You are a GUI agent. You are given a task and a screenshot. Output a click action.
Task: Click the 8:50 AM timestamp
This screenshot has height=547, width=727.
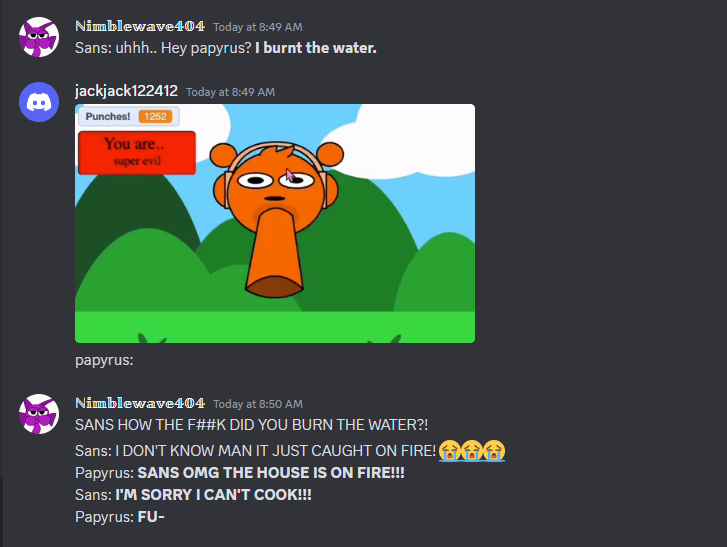258,404
